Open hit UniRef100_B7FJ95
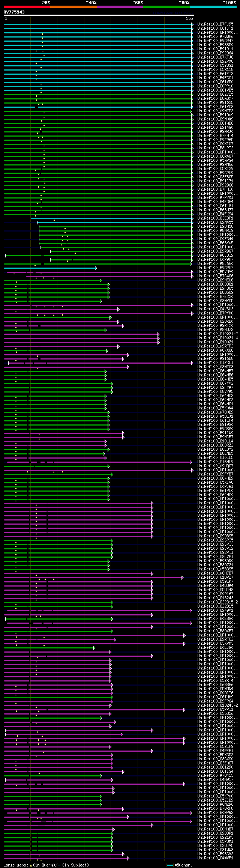240x868 pixels. (215, 24)
